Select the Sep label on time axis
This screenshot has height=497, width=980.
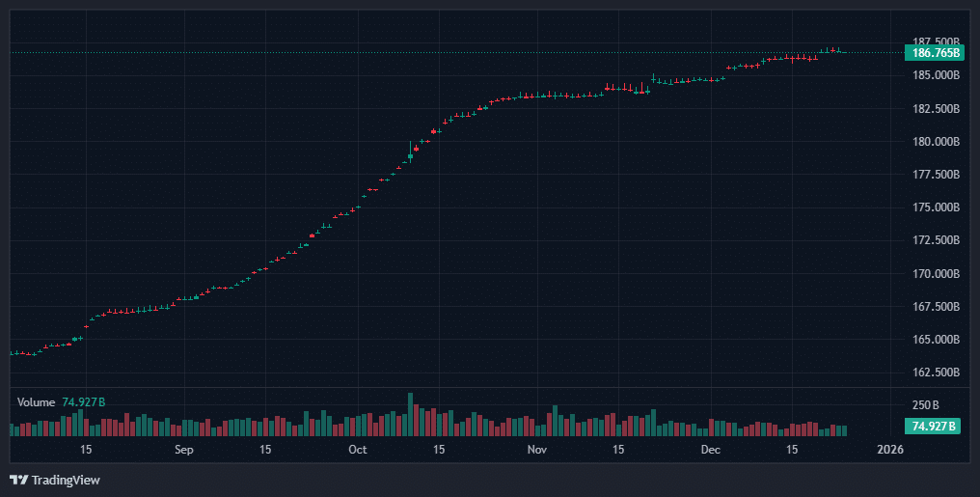pos(184,450)
